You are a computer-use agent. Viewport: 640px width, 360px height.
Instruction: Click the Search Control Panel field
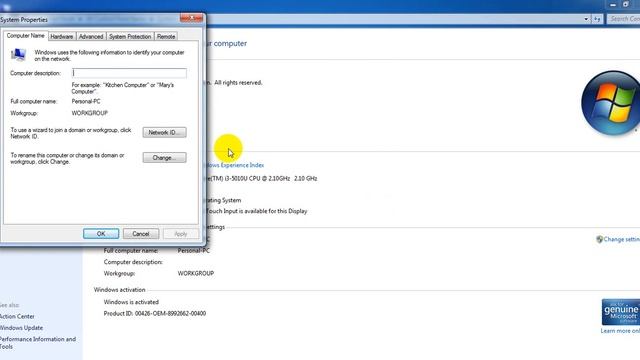(x=623, y=19)
